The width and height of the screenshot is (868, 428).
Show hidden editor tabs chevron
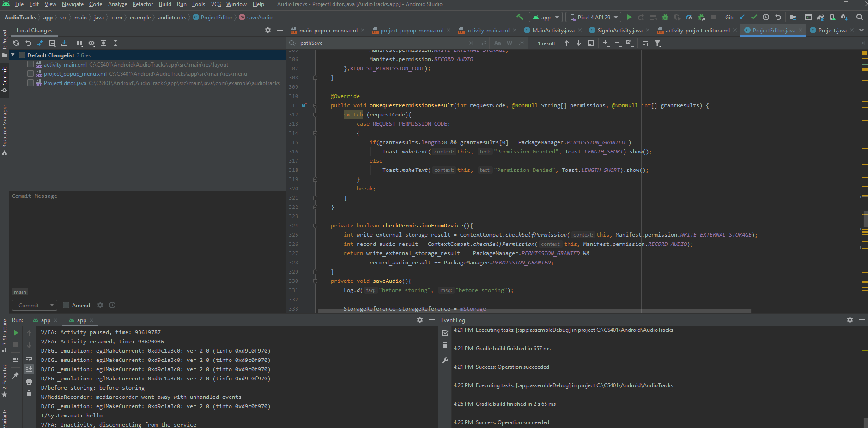(x=862, y=30)
